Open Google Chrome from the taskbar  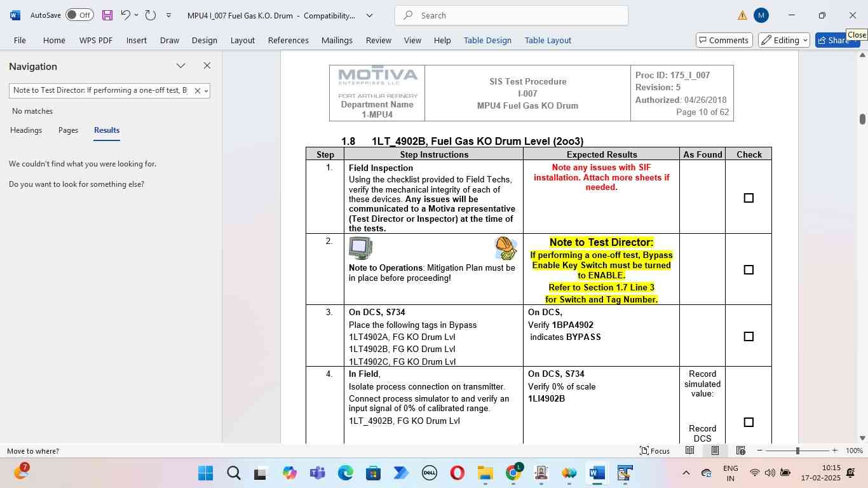click(513, 473)
